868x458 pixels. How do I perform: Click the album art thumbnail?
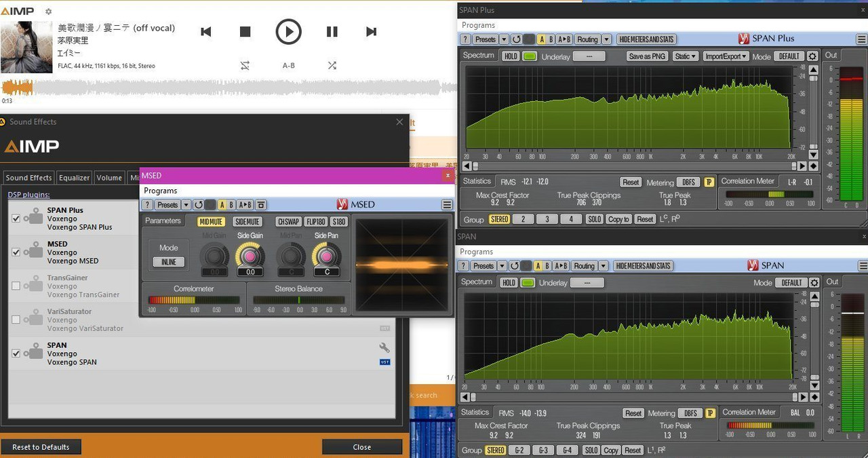coord(26,47)
